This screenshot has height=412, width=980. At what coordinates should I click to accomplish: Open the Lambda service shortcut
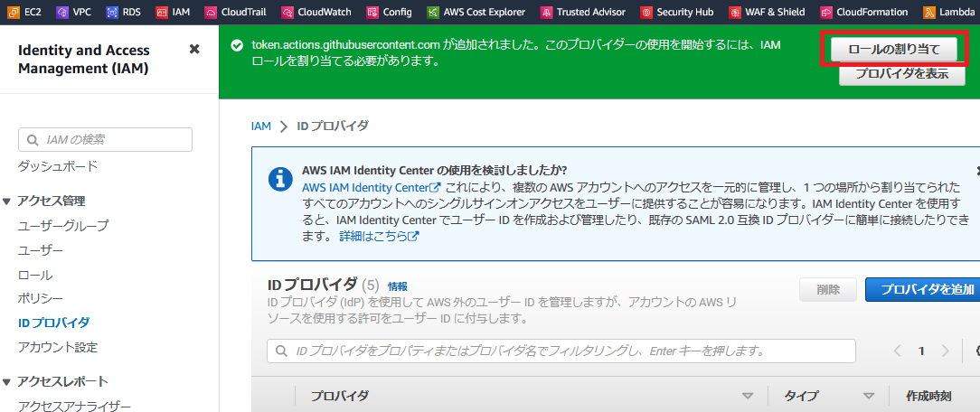click(x=947, y=12)
